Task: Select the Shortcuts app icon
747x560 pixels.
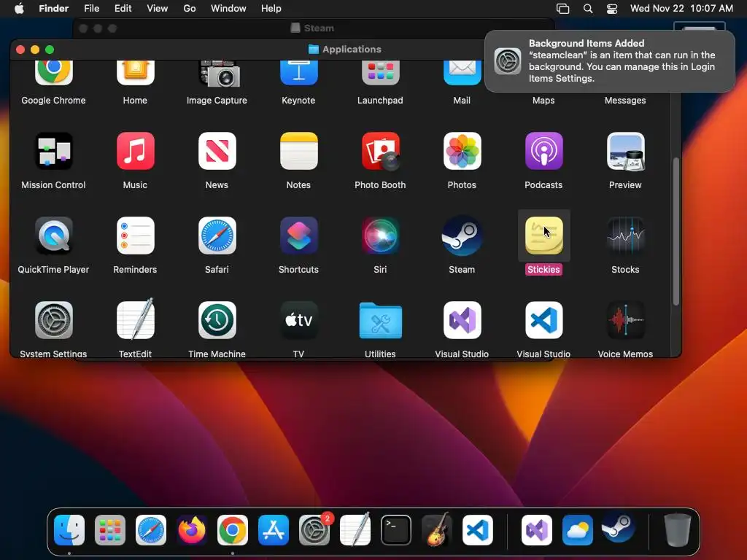Action: [x=298, y=236]
